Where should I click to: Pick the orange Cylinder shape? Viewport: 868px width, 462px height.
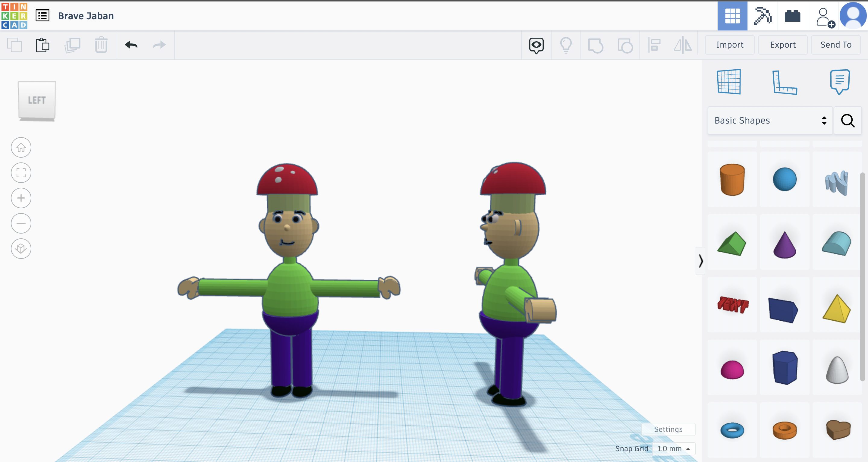732,179
